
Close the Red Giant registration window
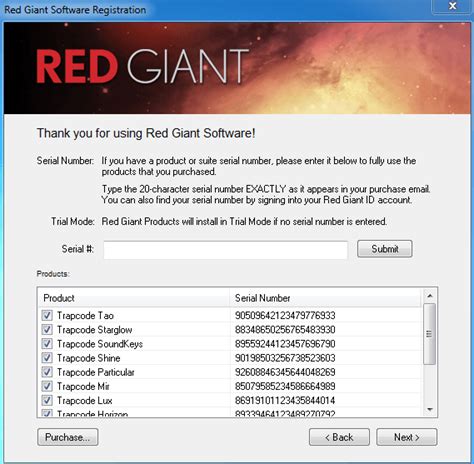click(452, 6)
